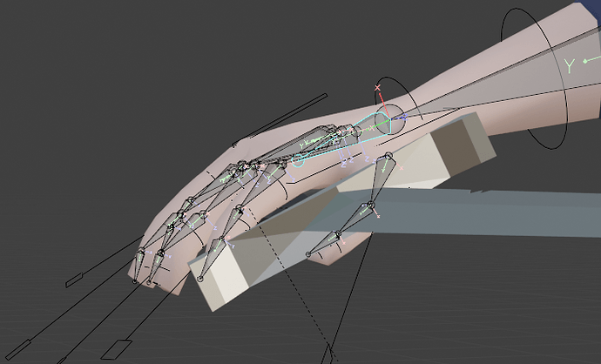Viewport: 601px width, 364px height.
Task: Select the fingertip bone touching the sword handle
Action: 211,260
